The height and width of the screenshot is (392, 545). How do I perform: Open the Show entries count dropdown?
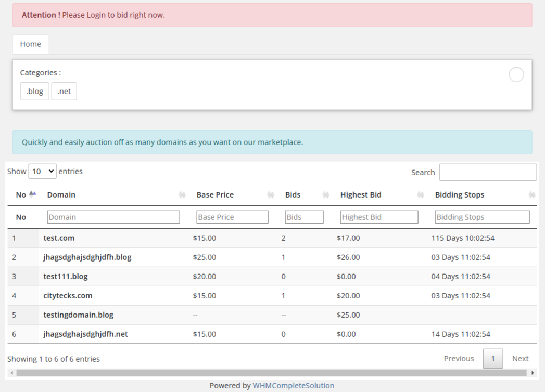coord(42,171)
